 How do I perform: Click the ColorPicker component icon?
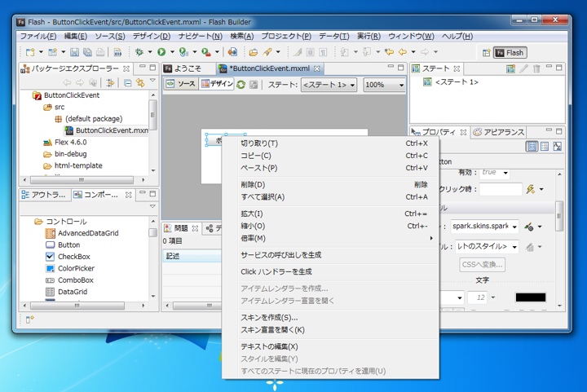pos(50,268)
